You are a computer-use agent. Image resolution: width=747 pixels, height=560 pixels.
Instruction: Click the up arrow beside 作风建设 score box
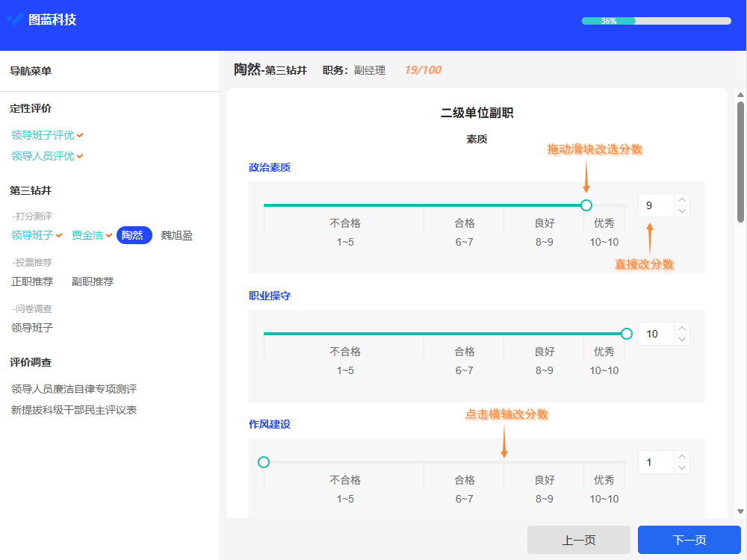pos(681,456)
